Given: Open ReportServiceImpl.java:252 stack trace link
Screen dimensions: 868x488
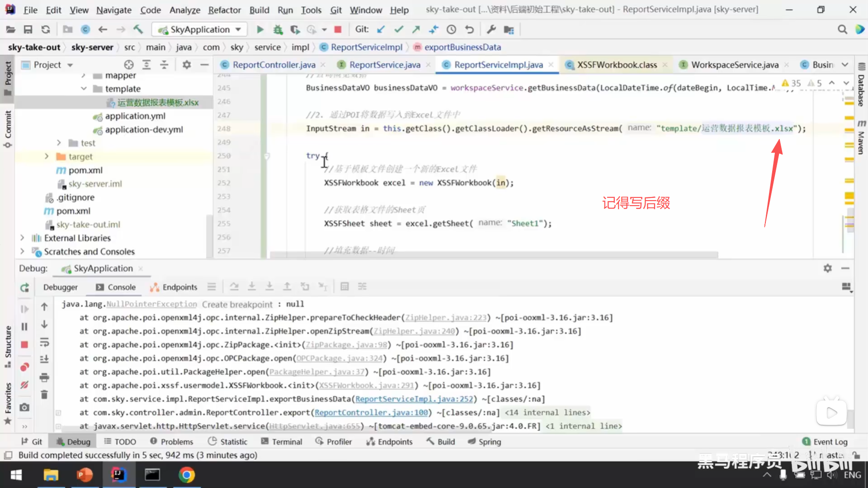Looking at the screenshot, I should tap(414, 399).
